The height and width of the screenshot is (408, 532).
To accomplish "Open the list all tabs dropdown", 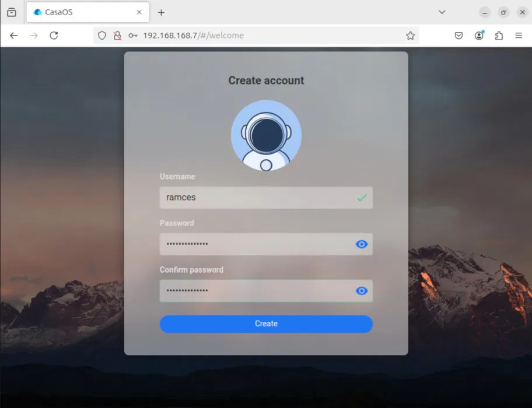I will click(442, 12).
